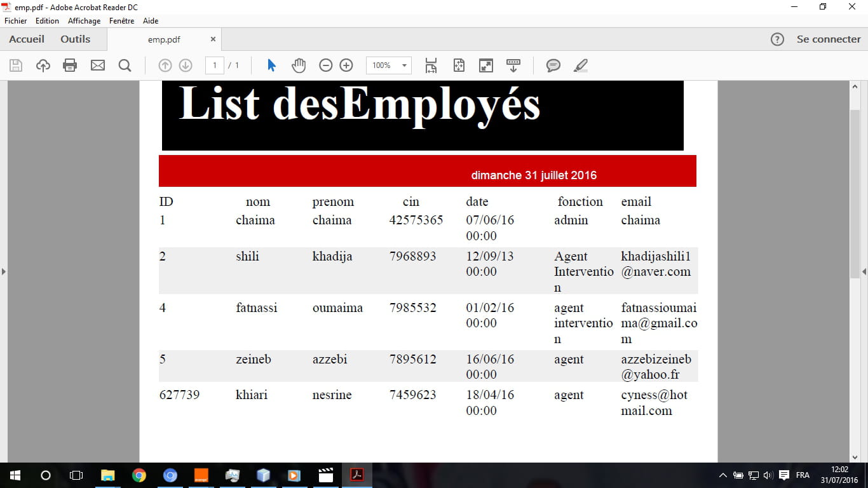Click the cin value 42575365
The width and height of the screenshot is (868, 488).
[x=416, y=220]
